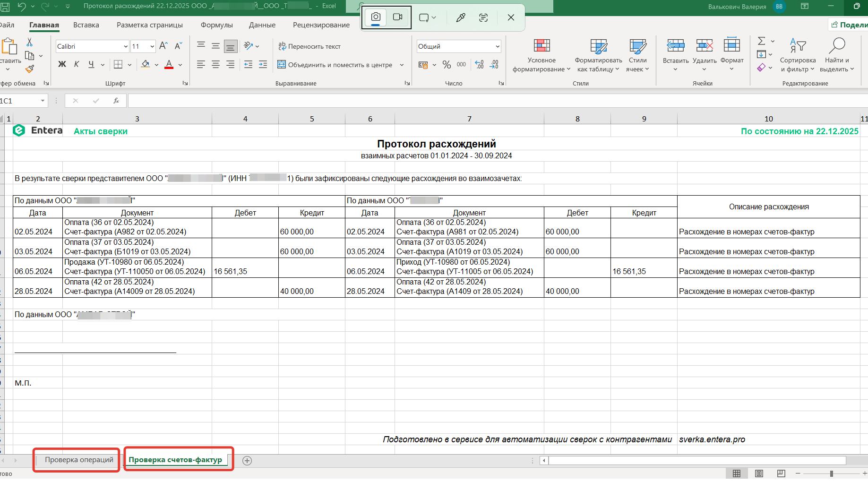This screenshot has width=868, height=482.
Task: Click the Name Box cell reference field
Action: tap(19, 101)
